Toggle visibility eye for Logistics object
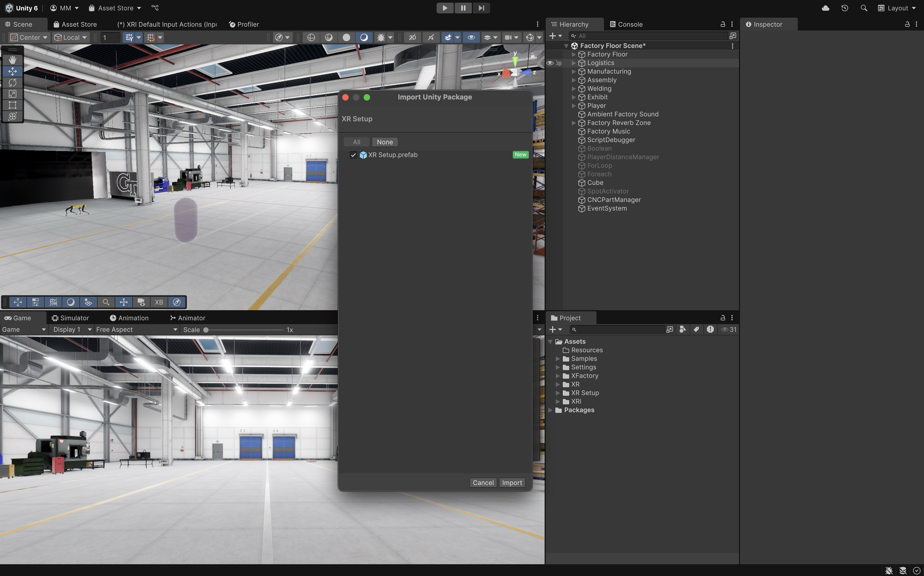The height and width of the screenshot is (576, 924). (550, 63)
